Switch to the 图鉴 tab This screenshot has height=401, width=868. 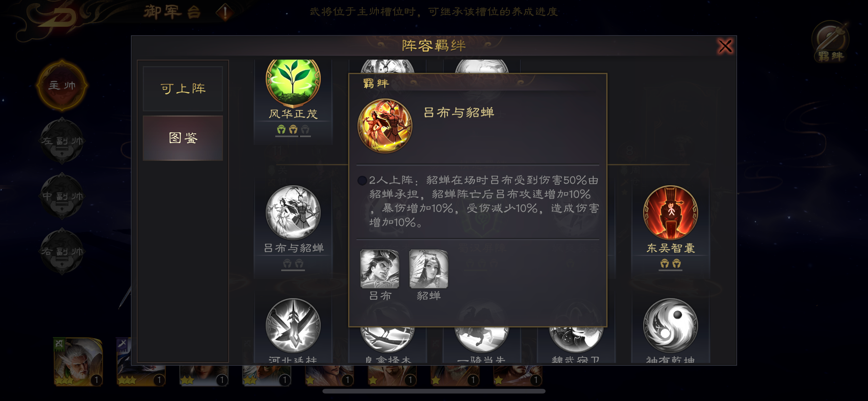[183, 138]
